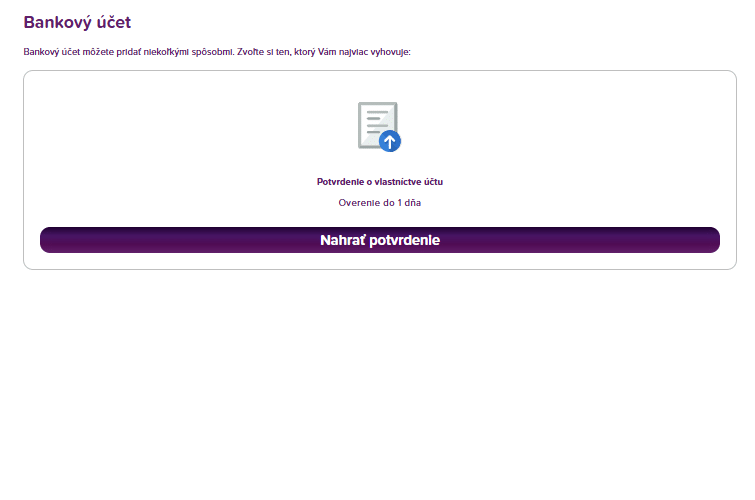Upload confirmation via the purple button

[380, 240]
